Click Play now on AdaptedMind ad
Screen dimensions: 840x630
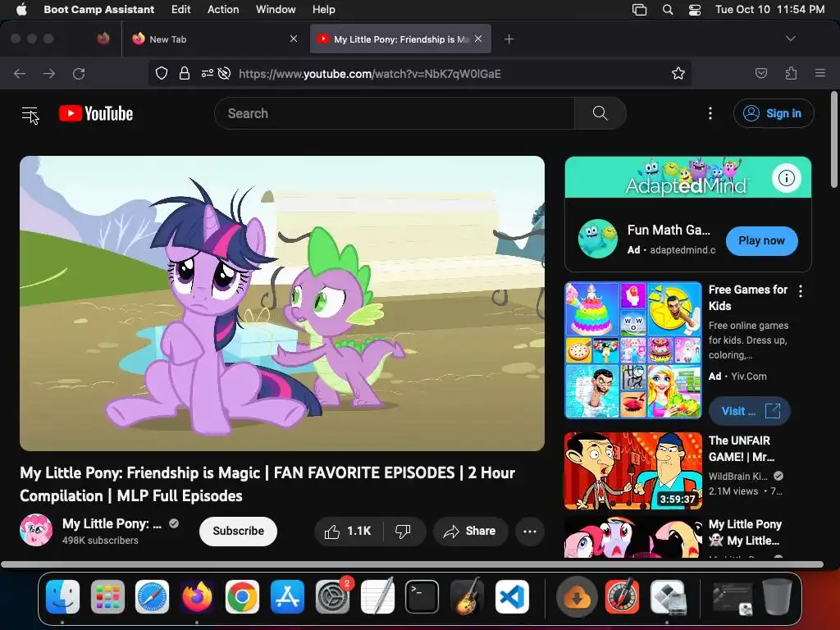pyautogui.click(x=761, y=240)
